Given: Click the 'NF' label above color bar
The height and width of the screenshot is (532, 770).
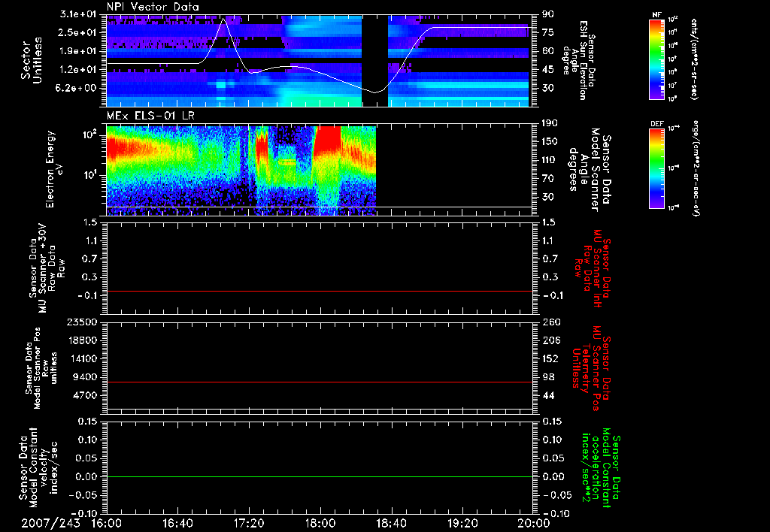Looking at the screenshot, I should pyautogui.click(x=657, y=15).
